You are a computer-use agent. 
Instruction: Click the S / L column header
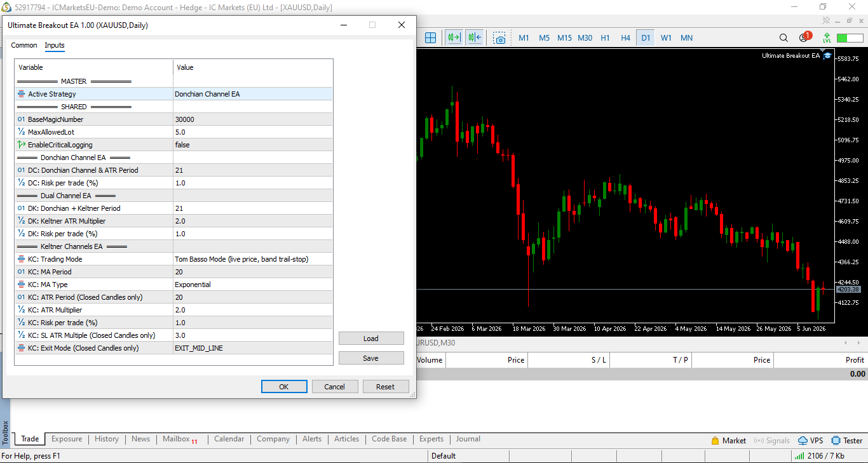click(569, 360)
